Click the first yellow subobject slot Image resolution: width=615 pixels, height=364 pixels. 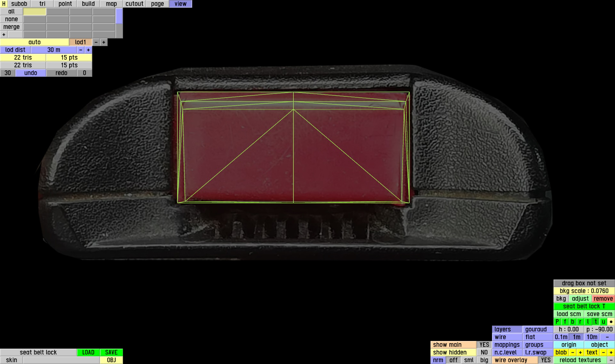coord(35,12)
